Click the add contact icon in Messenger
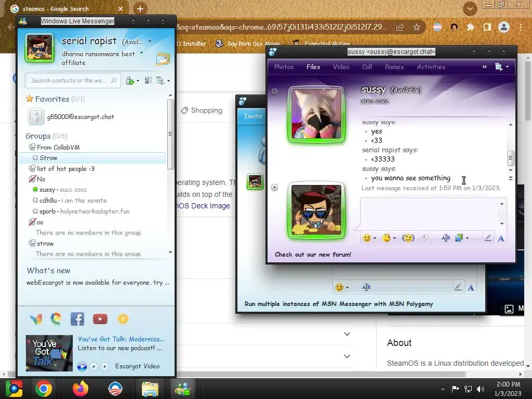 [130, 81]
